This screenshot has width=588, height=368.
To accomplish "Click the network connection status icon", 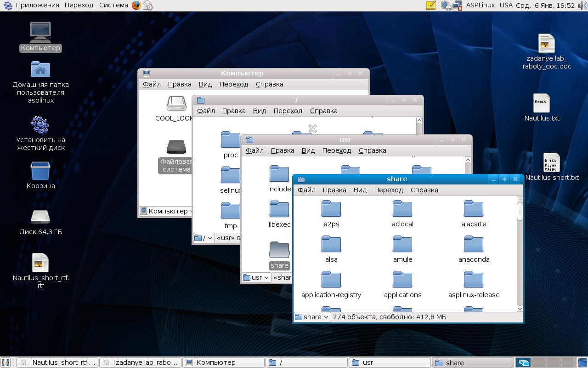I will point(457,6).
